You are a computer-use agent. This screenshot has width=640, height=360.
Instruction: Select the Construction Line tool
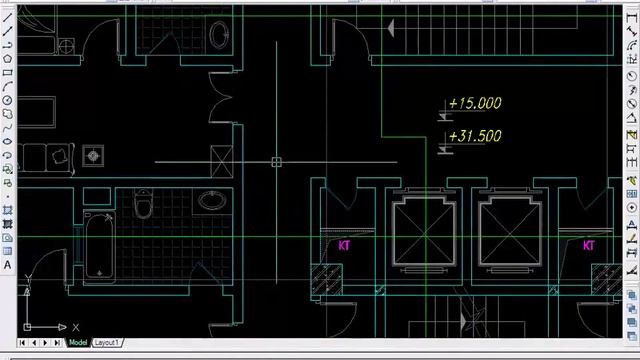[x=7, y=31]
